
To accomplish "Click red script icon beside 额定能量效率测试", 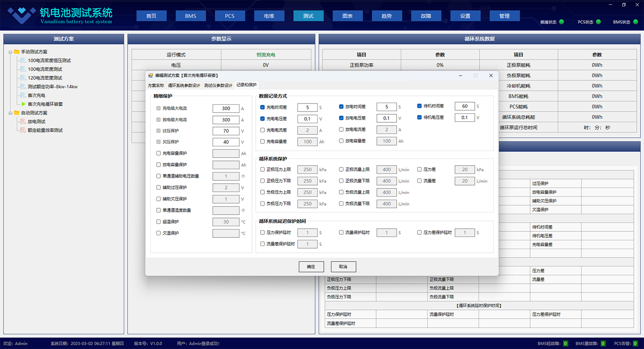I will click(x=23, y=130).
